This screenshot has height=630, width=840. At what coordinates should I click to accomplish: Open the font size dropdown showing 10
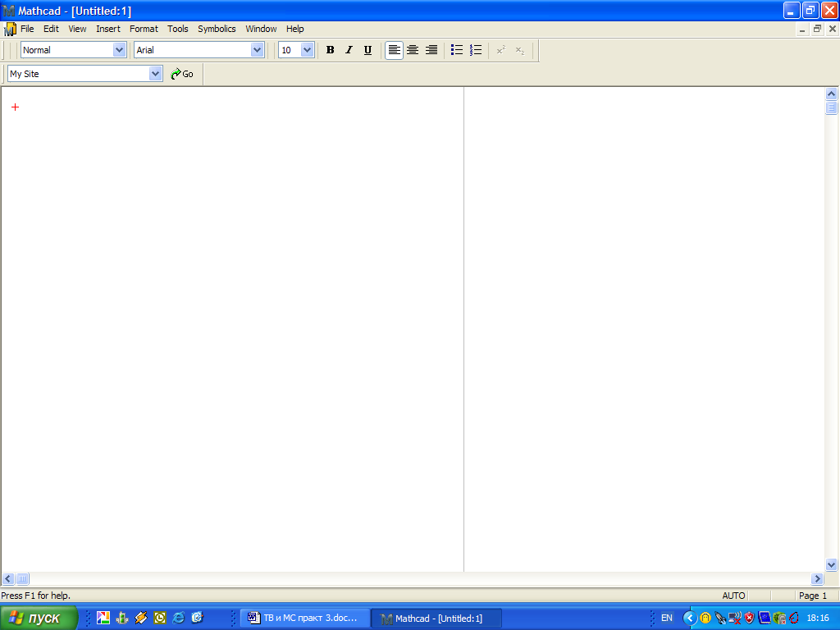[x=307, y=50]
